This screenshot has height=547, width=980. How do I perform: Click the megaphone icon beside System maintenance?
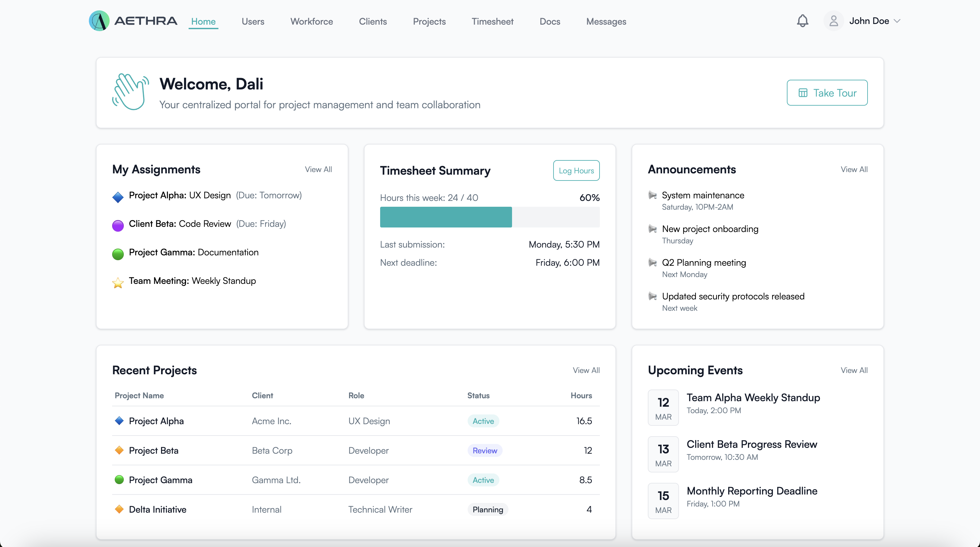[652, 195]
